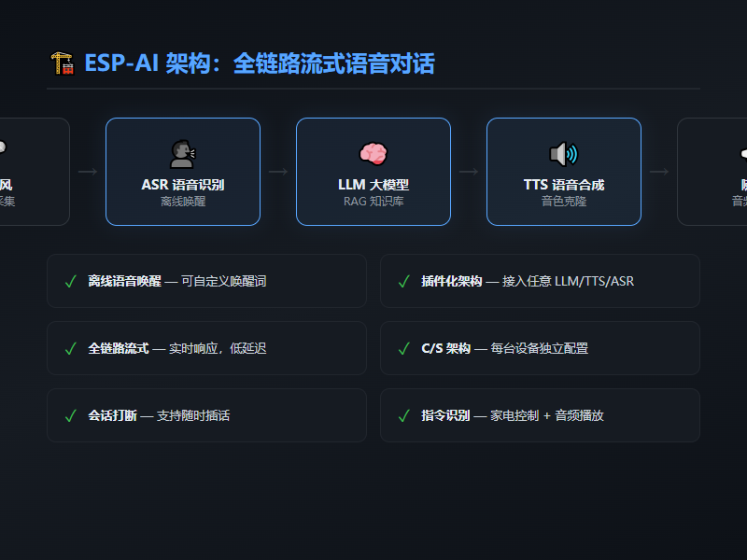Click the speaking head ASR icon
Screen dimensions: 747x560
pyautogui.click(x=183, y=154)
